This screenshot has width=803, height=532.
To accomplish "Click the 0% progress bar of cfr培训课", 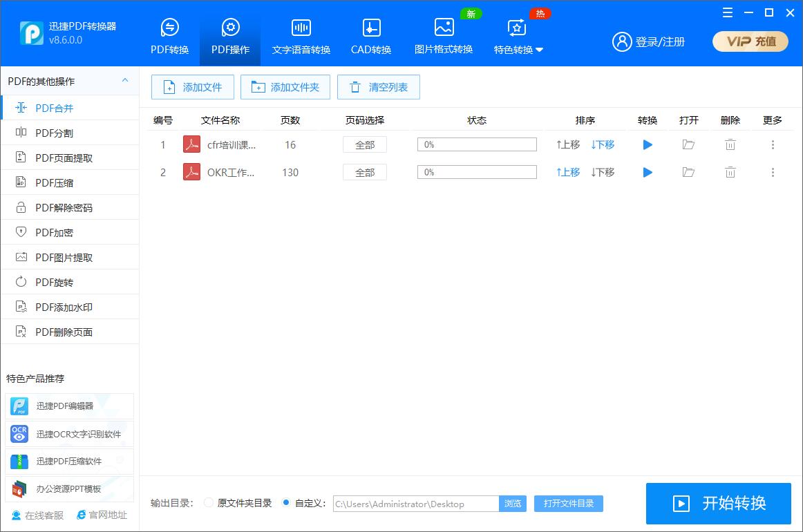I will tap(476, 144).
